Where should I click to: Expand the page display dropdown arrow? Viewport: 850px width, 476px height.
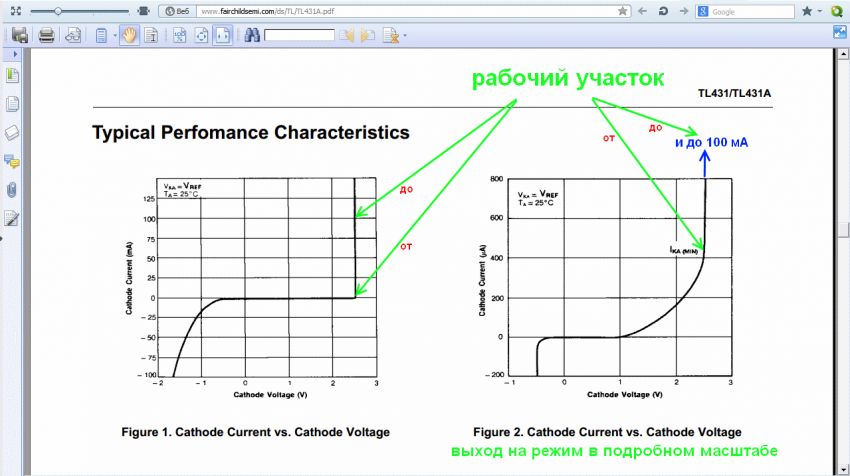coord(115,36)
